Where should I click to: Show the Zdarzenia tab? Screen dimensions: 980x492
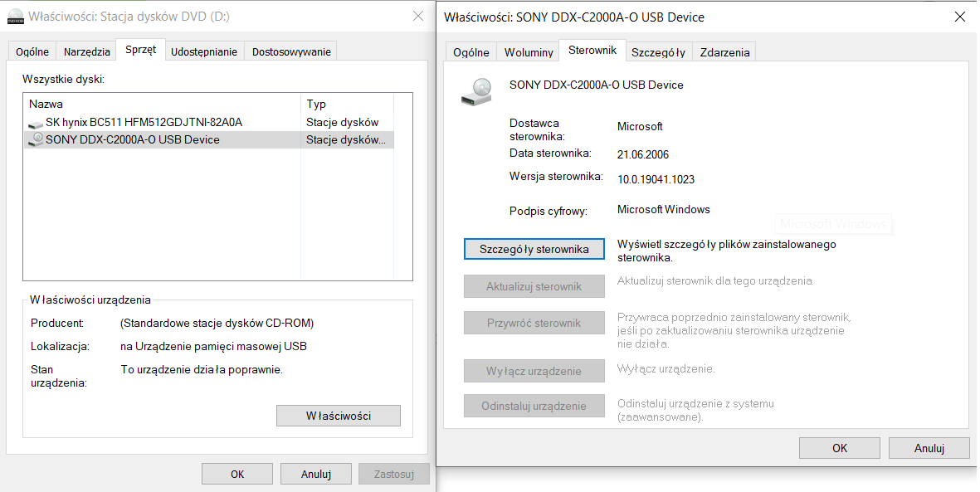tap(724, 52)
